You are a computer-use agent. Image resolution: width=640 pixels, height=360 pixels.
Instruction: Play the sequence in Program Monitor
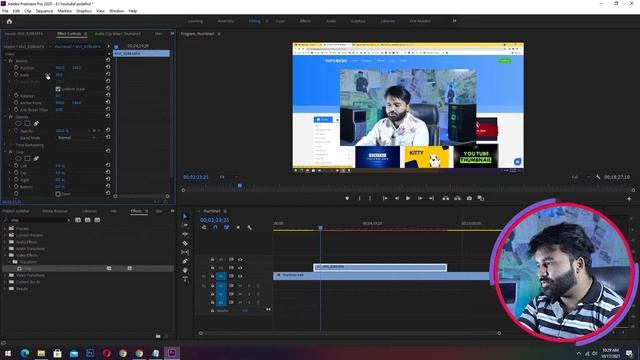tap(408, 198)
